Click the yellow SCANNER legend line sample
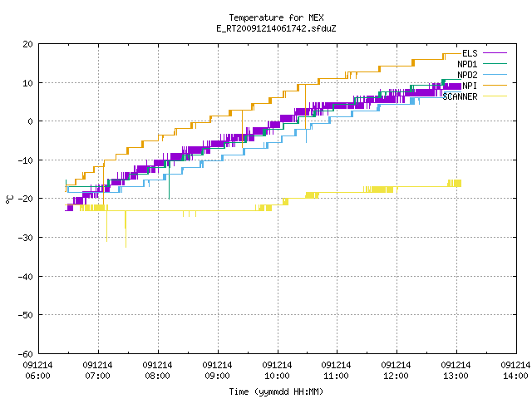The width and height of the screenshot is (532, 399). (x=495, y=96)
